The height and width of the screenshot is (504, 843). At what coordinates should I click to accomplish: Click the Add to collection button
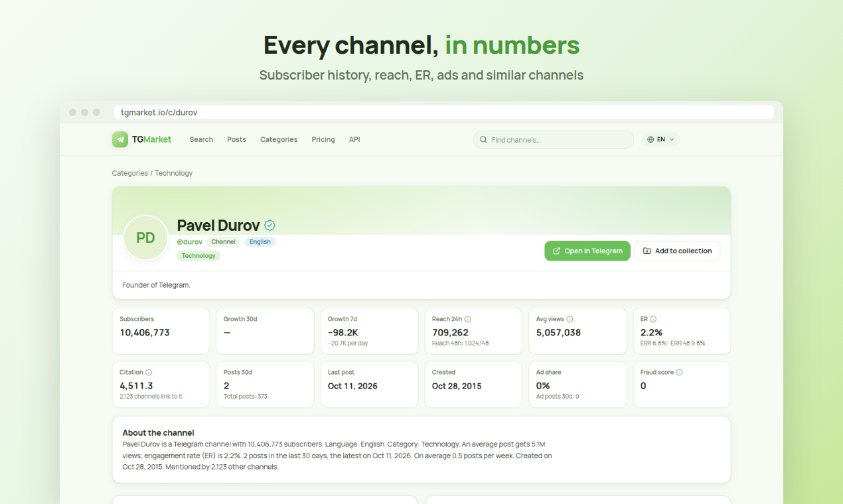678,251
